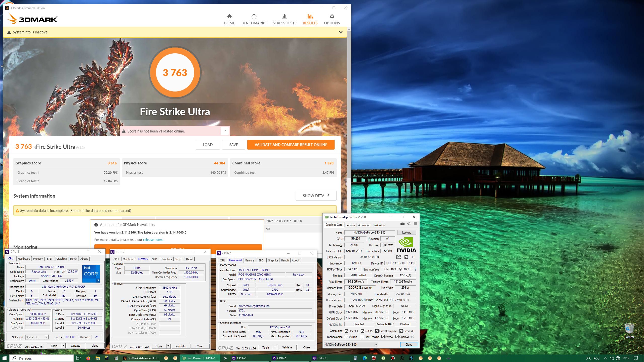This screenshot has height=362, width=644.
Task: Toggle the UEFI checkbox in GPU-Z
Action: [x=406, y=257]
